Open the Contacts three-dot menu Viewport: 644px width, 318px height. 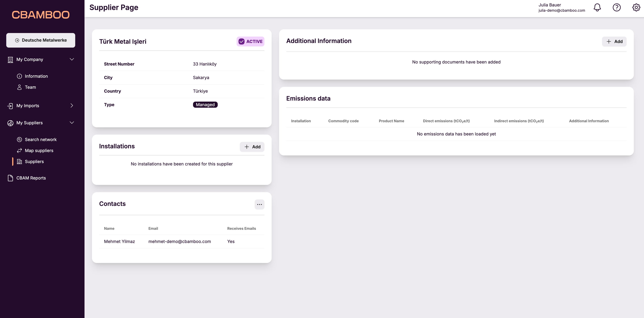pos(259,204)
